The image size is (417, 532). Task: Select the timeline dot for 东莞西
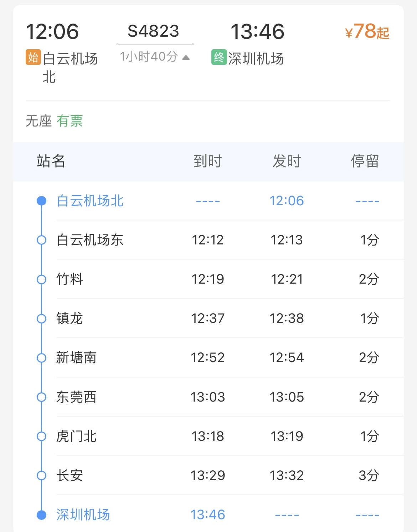coord(42,397)
